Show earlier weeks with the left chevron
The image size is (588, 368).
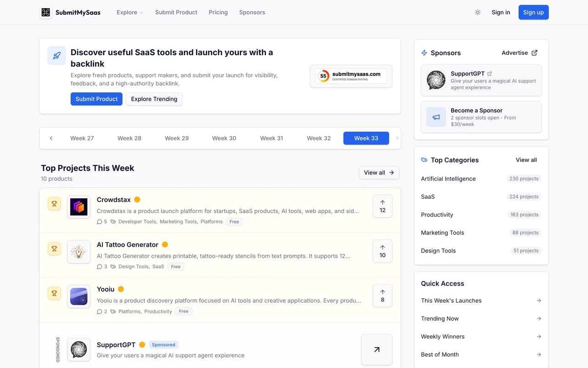[51, 138]
